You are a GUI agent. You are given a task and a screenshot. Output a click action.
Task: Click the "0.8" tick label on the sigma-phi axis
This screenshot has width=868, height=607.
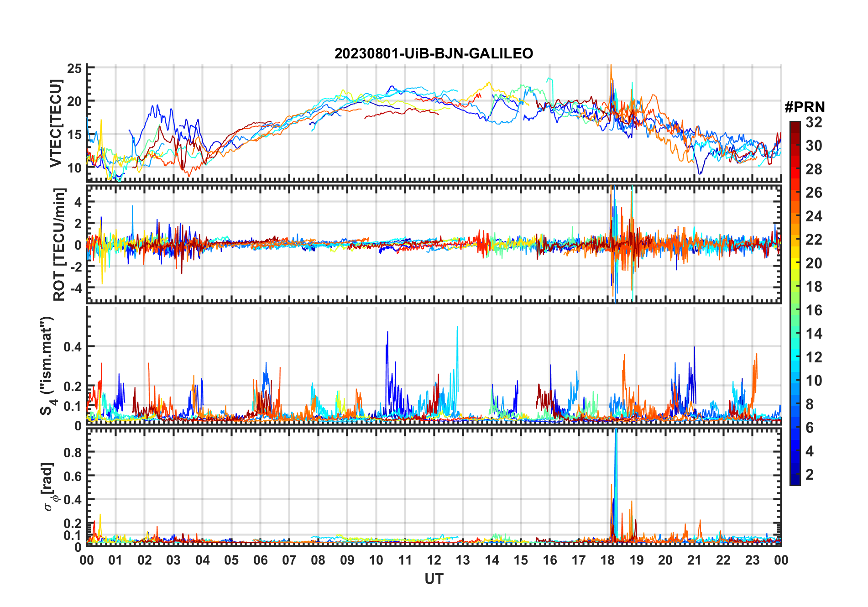(73, 452)
